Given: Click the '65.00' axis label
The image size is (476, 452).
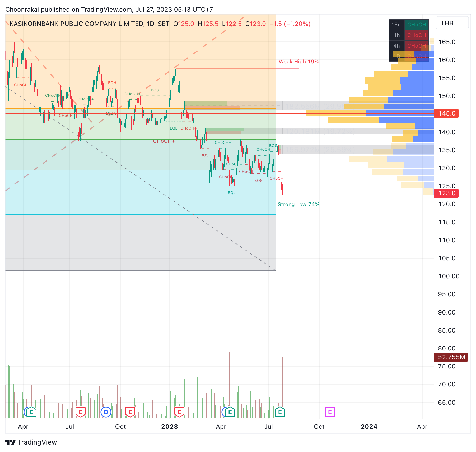Looking at the screenshot, I should tap(447, 403).
